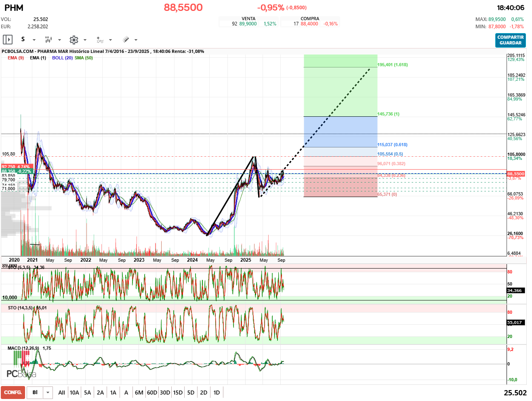The height and width of the screenshot is (401, 532).
Task: Toggle the side panel icon
Action: click(8, 40)
